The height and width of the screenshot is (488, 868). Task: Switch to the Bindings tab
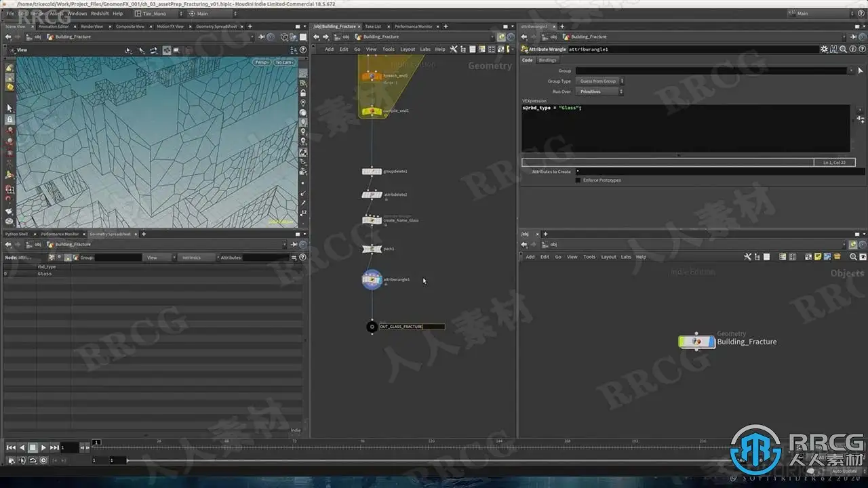pyautogui.click(x=547, y=60)
